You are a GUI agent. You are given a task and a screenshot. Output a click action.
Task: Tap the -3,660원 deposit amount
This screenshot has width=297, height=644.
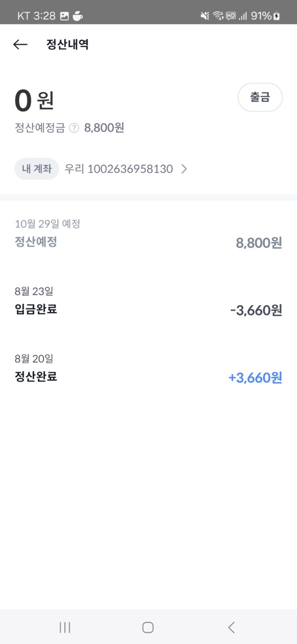pos(256,310)
